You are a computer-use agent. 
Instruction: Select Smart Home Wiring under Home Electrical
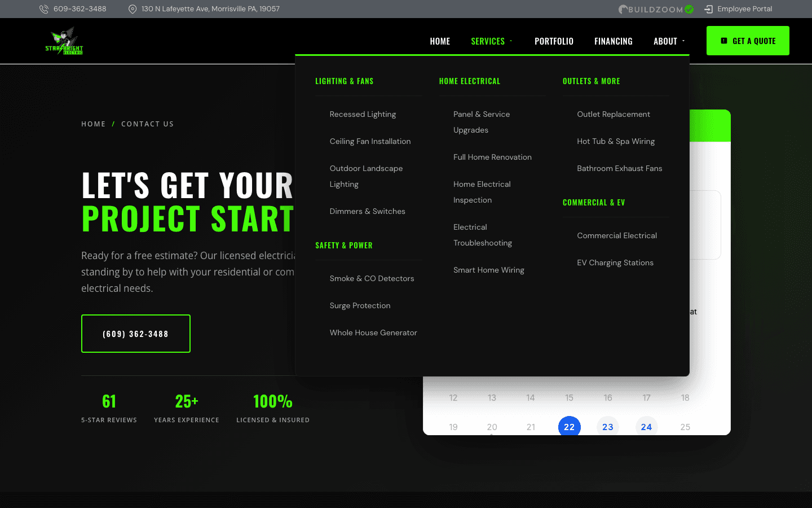pyautogui.click(x=488, y=270)
